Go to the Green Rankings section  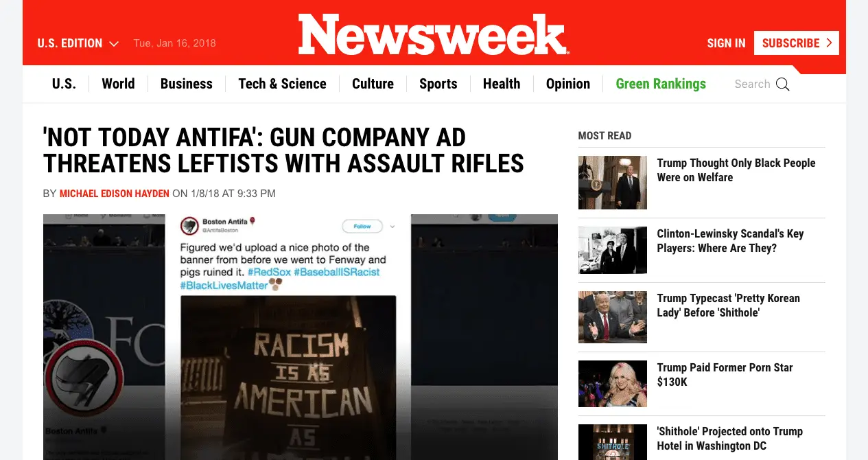[661, 84]
